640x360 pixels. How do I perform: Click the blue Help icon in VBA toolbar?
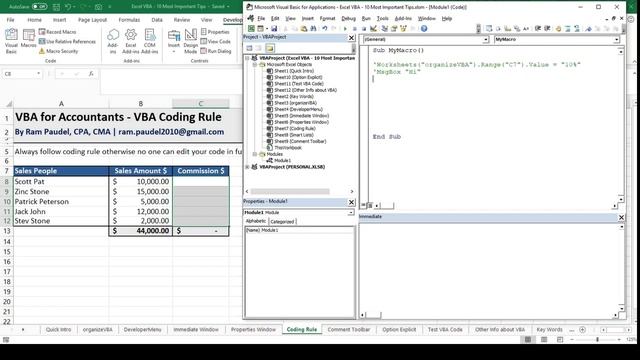(x=424, y=29)
